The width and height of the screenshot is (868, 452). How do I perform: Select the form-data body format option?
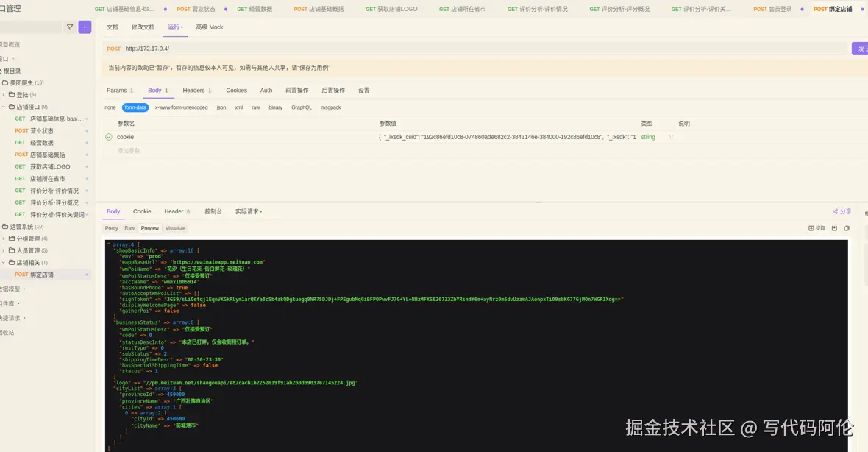pos(135,107)
